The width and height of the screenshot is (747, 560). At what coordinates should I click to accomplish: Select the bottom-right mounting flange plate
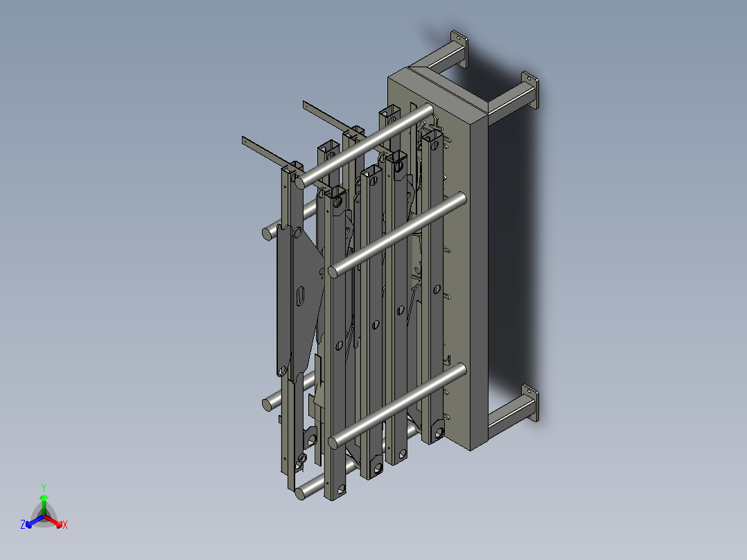coord(530,403)
